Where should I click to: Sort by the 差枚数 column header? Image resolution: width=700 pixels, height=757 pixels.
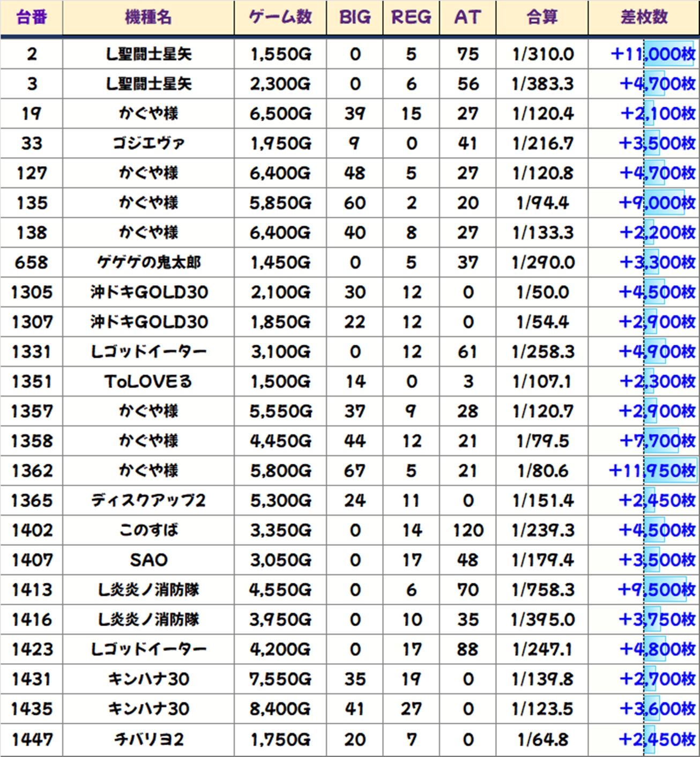coord(644,17)
